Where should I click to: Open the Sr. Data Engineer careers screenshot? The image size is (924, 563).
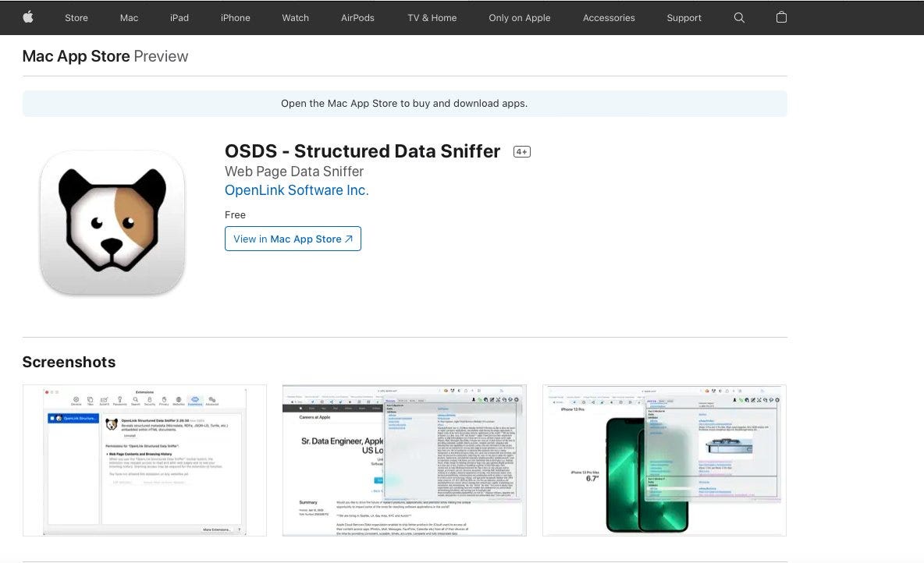click(404, 461)
